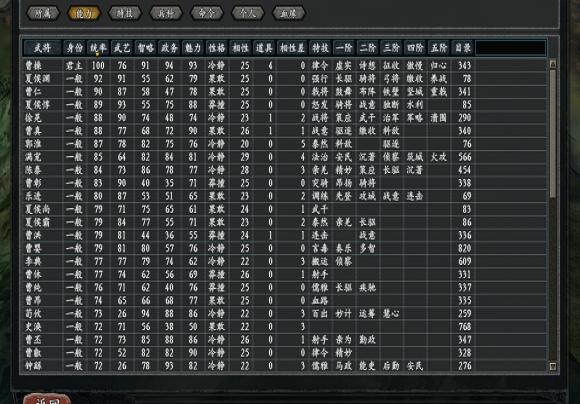Pick officer 陈泰 row
This screenshot has width=580, height=404.
[x=284, y=170]
